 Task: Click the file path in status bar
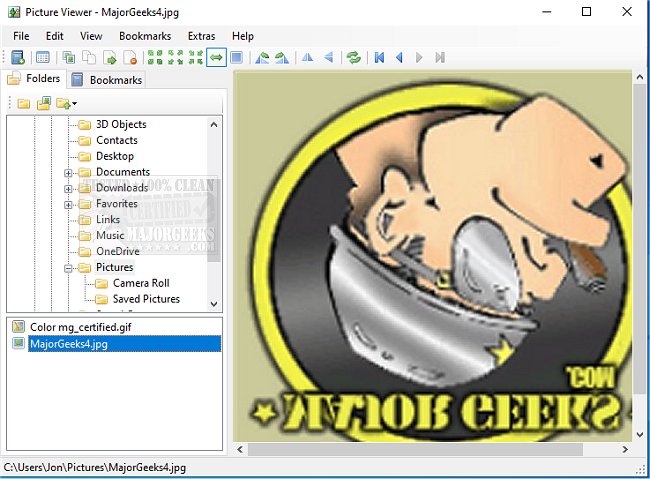(x=95, y=468)
